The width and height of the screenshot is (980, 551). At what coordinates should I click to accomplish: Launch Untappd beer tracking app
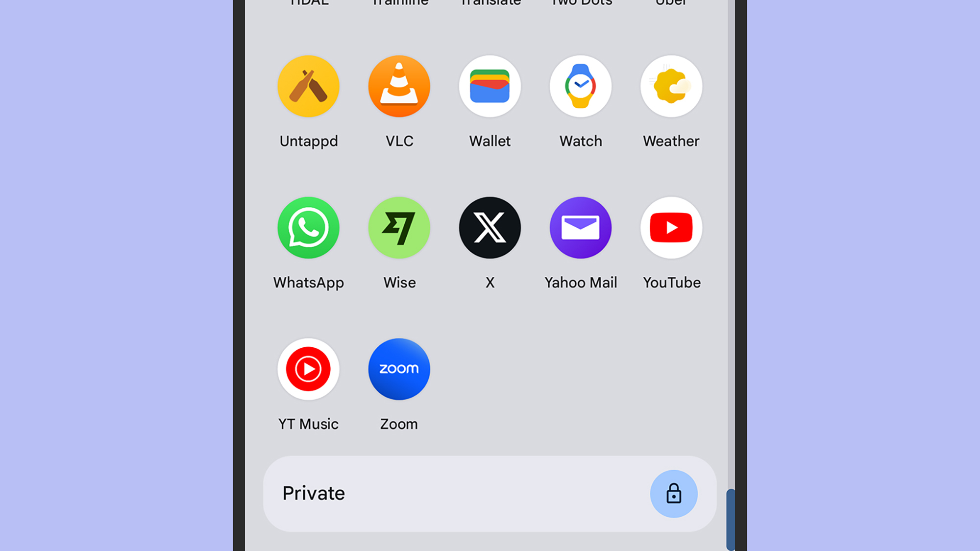point(308,86)
